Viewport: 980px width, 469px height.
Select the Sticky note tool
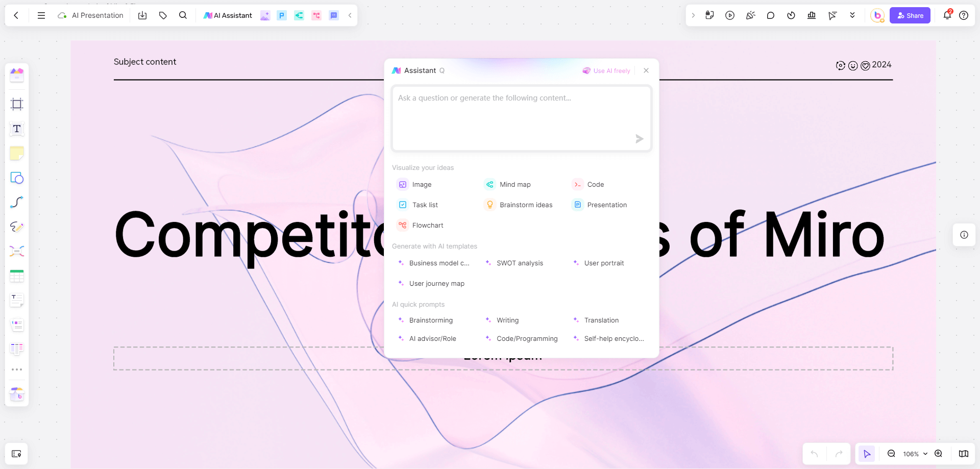tap(17, 153)
